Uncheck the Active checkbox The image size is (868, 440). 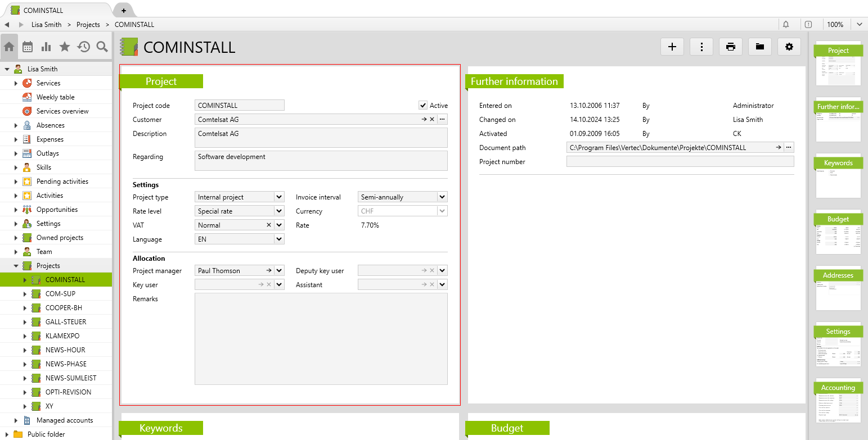coord(423,105)
